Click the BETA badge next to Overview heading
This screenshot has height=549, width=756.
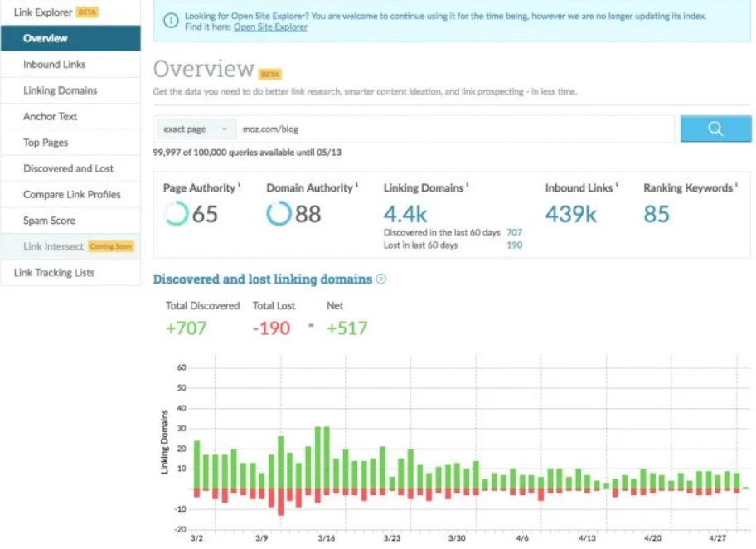270,75
